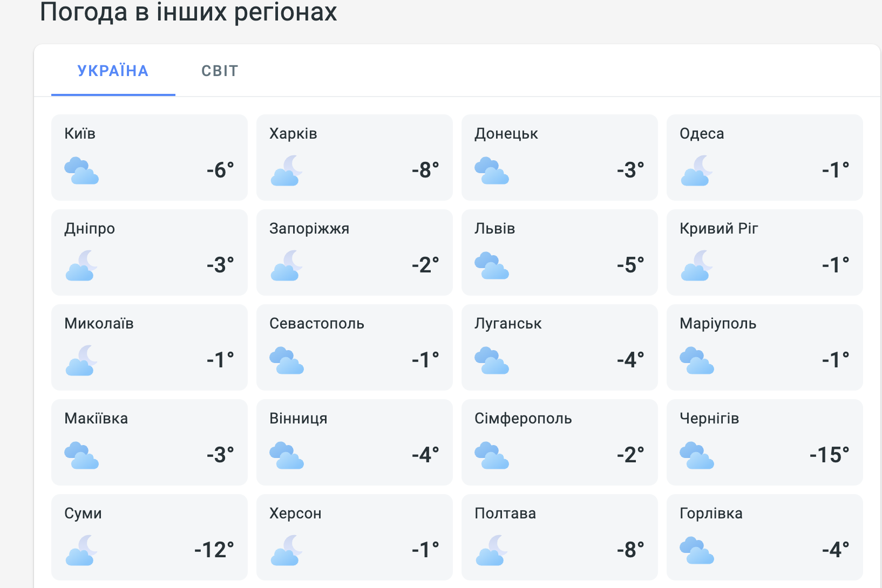882x588 pixels.
Task: Click the moon-cloud icon for Харків
Action: click(x=287, y=170)
